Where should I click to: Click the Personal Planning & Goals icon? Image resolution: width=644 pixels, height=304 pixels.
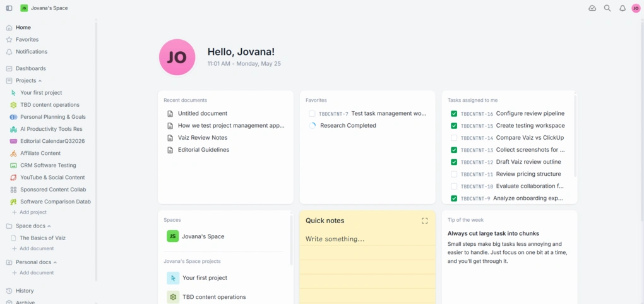coord(13,118)
